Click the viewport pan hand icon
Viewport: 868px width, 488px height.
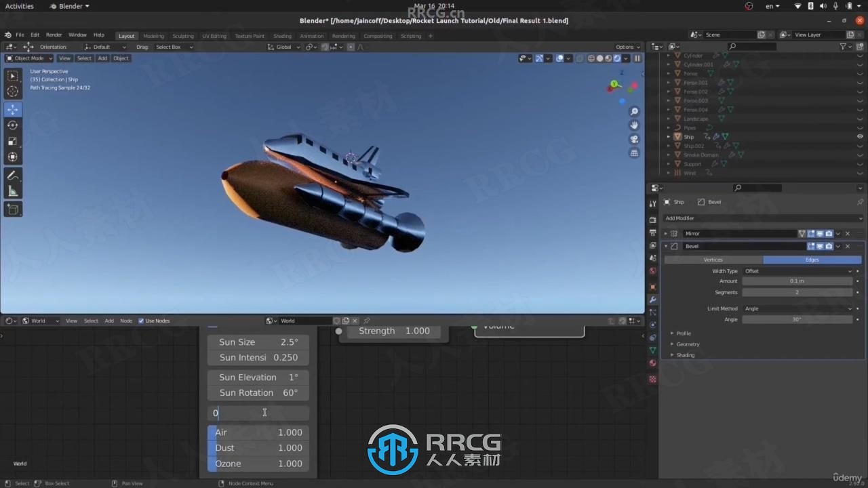[634, 125]
